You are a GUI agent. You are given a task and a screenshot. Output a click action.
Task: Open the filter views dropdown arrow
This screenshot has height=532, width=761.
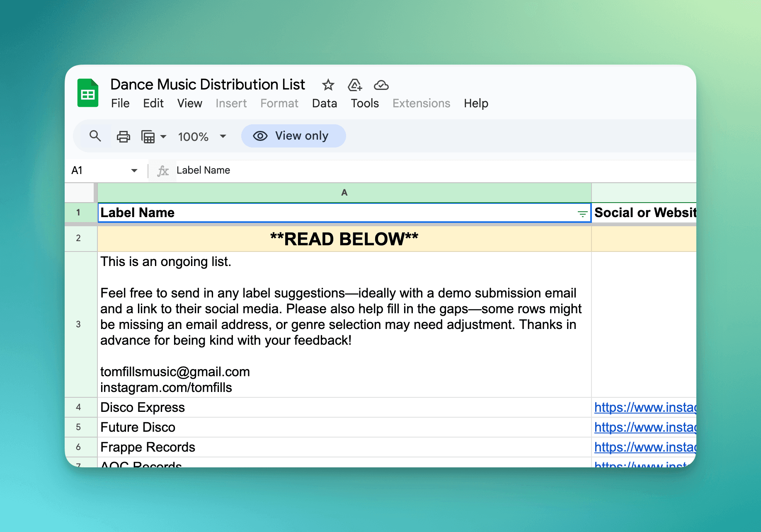[x=163, y=136]
